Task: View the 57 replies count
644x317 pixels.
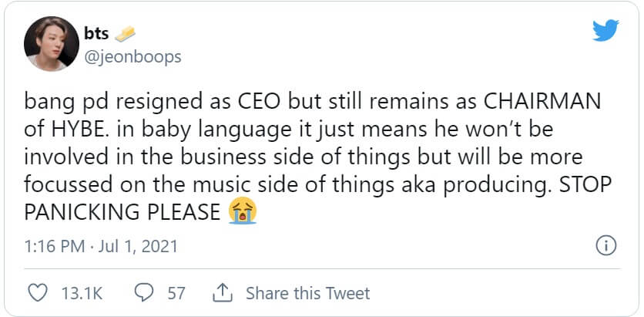Action: pyautogui.click(x=176, y=293)
